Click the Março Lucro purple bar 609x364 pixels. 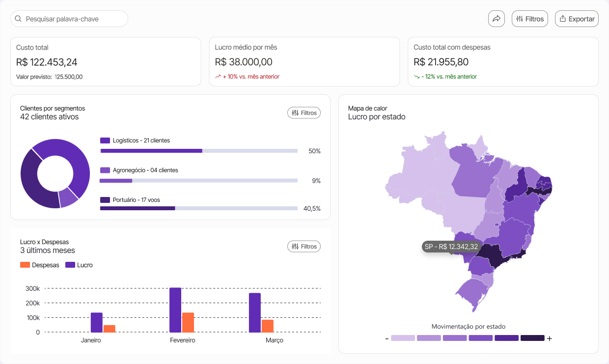tap(255, 313)
